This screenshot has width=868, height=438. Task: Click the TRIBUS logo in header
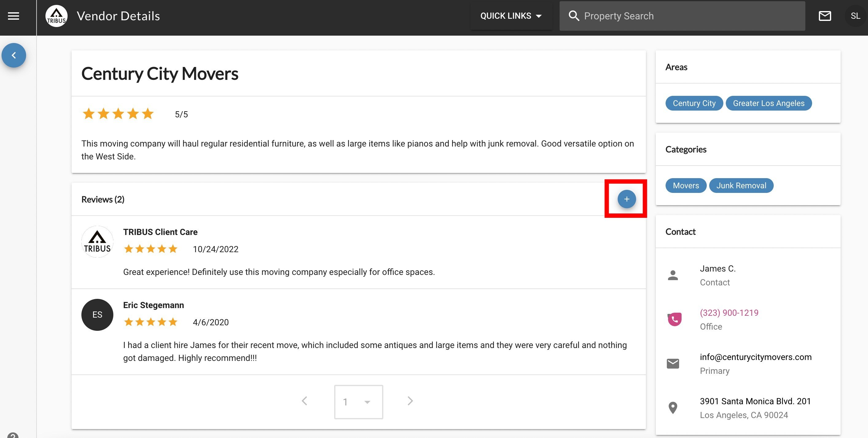pos(56,16)
